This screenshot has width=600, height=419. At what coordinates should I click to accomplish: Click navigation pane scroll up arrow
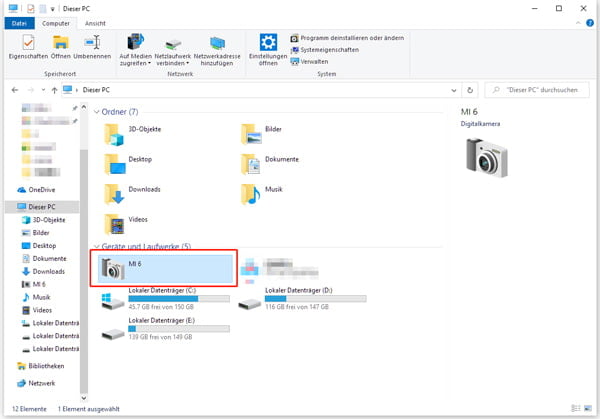84,107
